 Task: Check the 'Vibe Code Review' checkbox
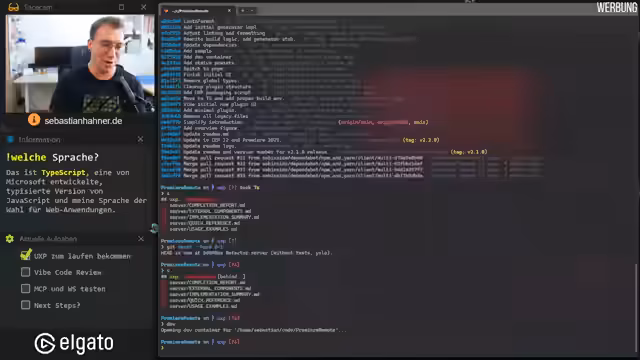click(x=25, y=272)
